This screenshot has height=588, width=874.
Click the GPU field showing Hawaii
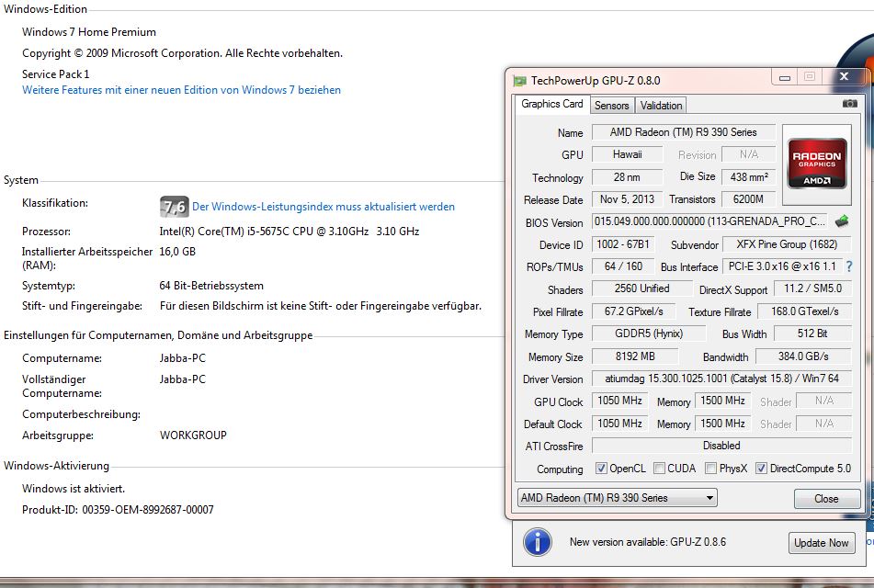pyautogui.click(x=627, y=154)
